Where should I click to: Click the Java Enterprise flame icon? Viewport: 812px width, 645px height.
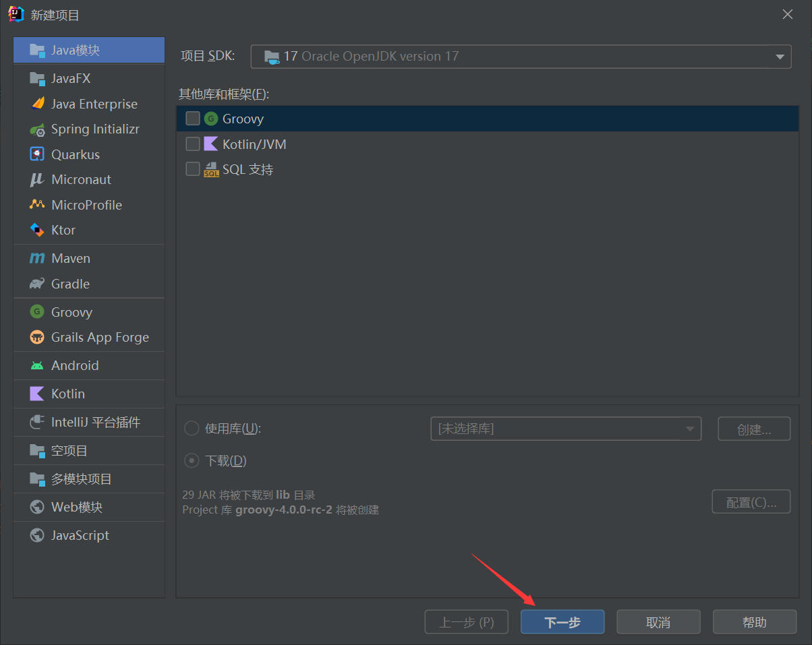pos(37,104)
